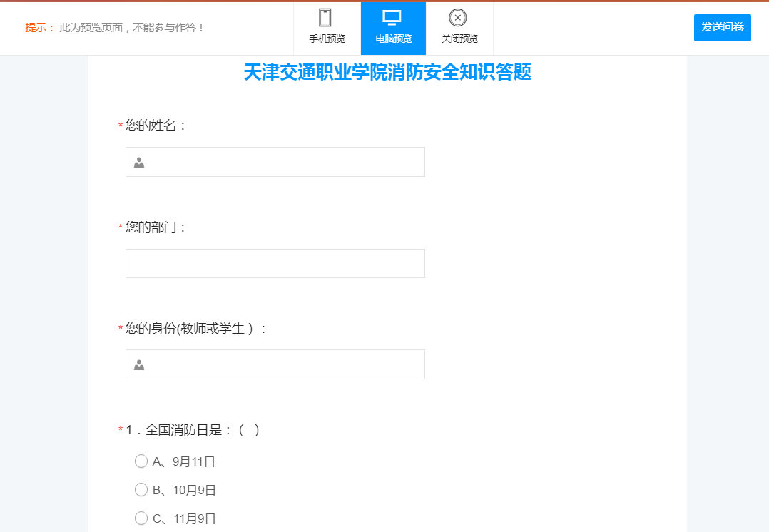The image size is (769, 532).
Task: Click the orange 提示 label
Action: 39,28
